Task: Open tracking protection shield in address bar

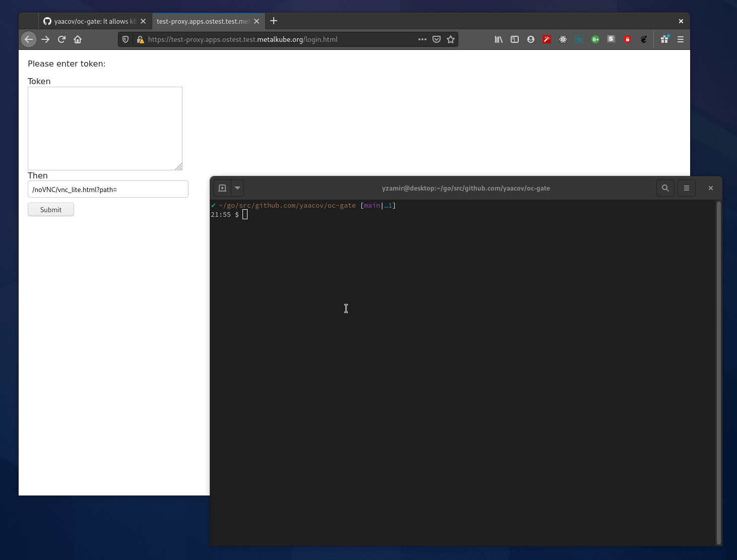Action: 126,39
